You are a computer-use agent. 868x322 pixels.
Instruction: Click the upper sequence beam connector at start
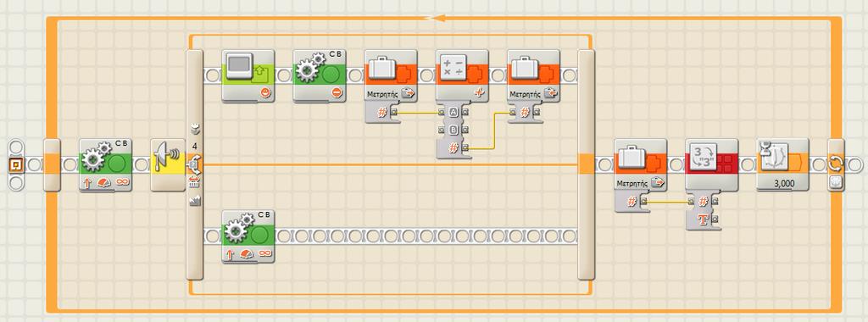[212, 75]
